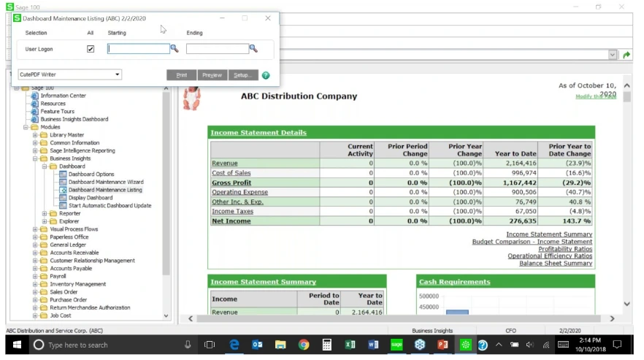Open the Income Taxes link
644x360 pixels.
(232, 211)
